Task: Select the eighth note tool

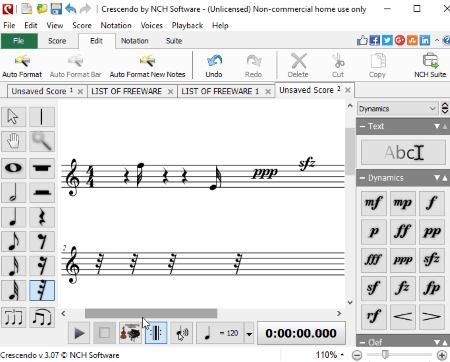Action: tap(14, 241)
